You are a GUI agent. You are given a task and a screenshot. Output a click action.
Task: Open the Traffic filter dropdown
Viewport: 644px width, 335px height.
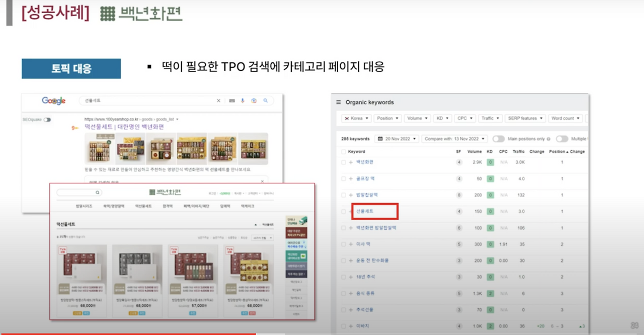[x=490, y=118]
